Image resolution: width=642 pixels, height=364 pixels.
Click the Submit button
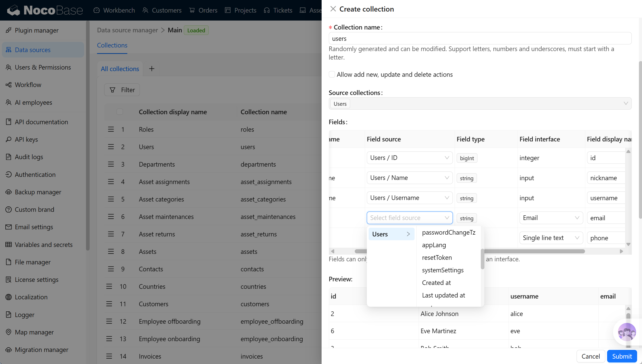pyautogui.click(x=622, y=356)
